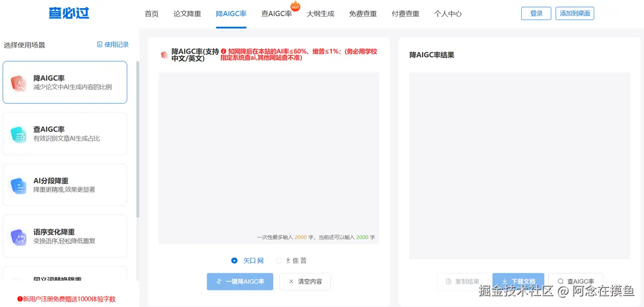The height and width of the screenshot is (307, 644).
Task: Open the 论文降重 nav tab
Action: click(187, 14)
